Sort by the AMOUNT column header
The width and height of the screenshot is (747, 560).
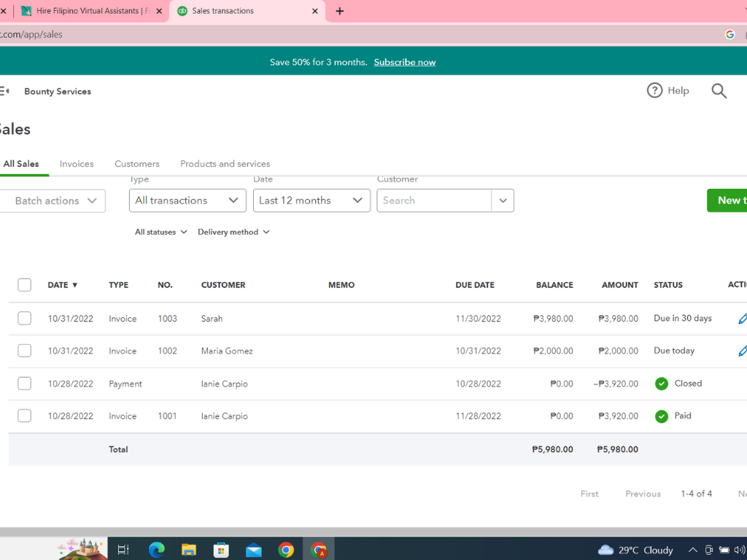pos(620,285)
